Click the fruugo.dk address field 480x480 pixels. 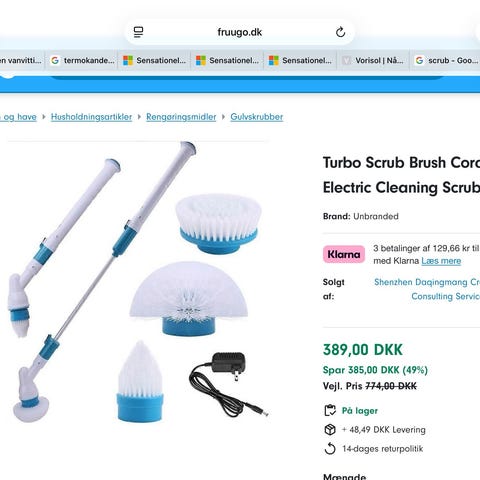tap(240, 32)
